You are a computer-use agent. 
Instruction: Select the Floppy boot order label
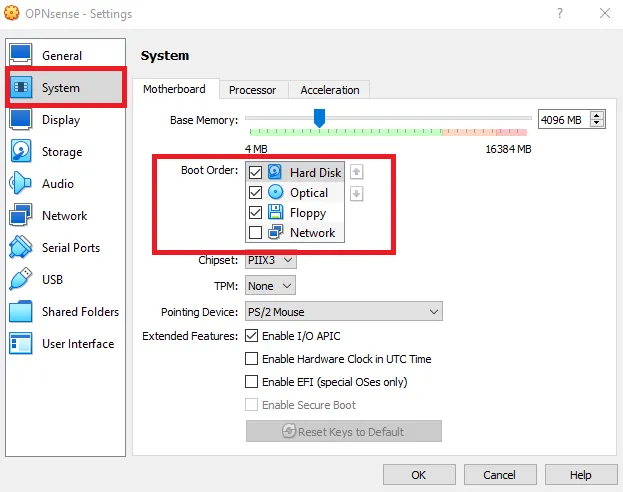308,213
